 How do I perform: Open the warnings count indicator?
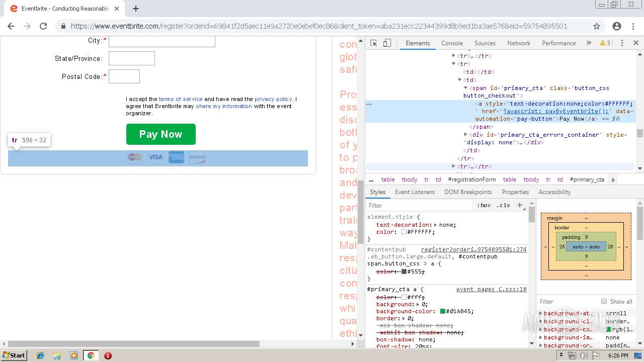(x=605, y=43)
